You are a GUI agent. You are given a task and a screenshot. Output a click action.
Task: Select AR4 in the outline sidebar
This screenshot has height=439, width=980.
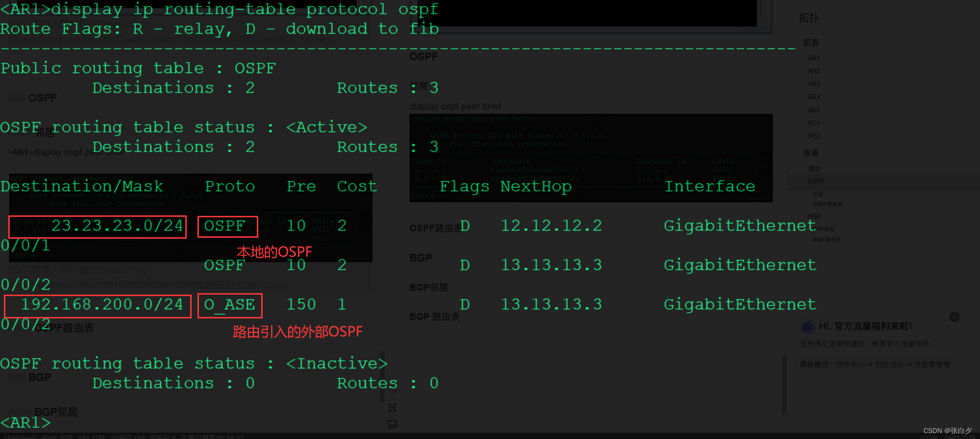pyautogui.click(x=814, y=97)
